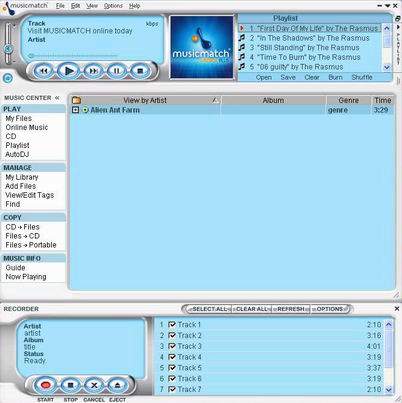Click the sort arrow in View by Artist column
This screenshot has width=402, height=403.
pyautogui.click(x=215, y=100)
